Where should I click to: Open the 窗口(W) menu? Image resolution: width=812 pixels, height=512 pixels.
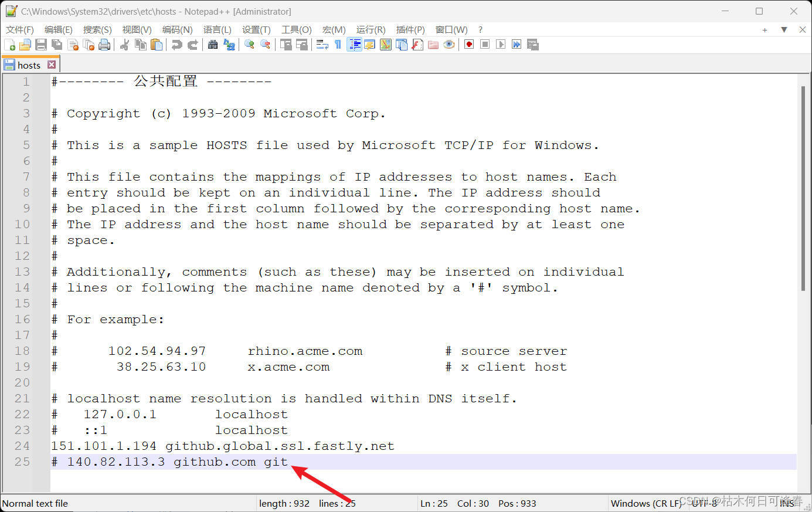451,29
